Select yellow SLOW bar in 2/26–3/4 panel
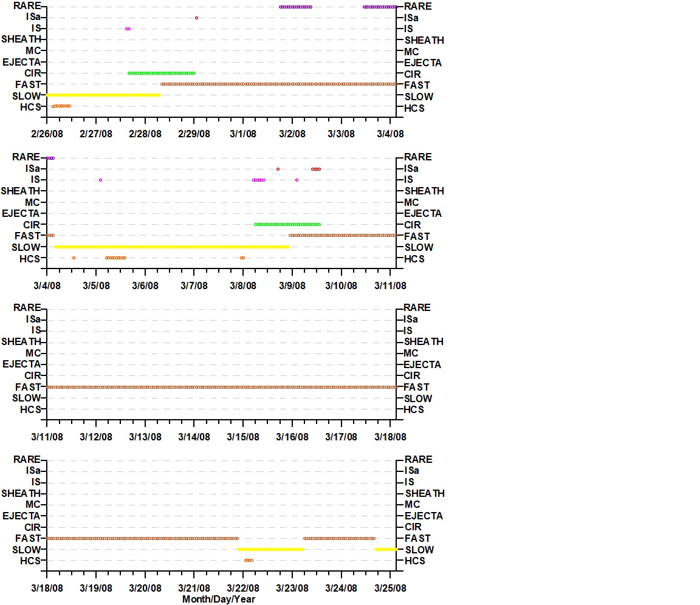 103,95
